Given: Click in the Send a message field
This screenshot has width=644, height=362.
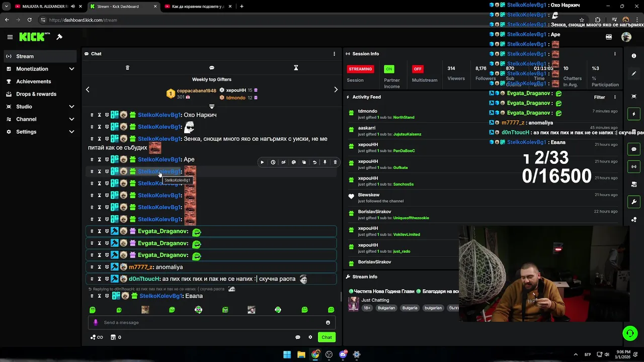Looking at the screenshot, I should (211, 323).
